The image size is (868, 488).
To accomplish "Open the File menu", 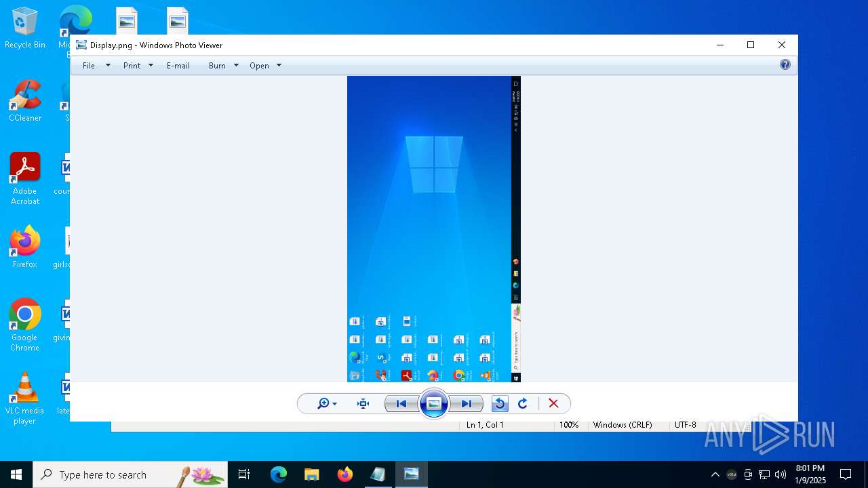I will 89,66.
